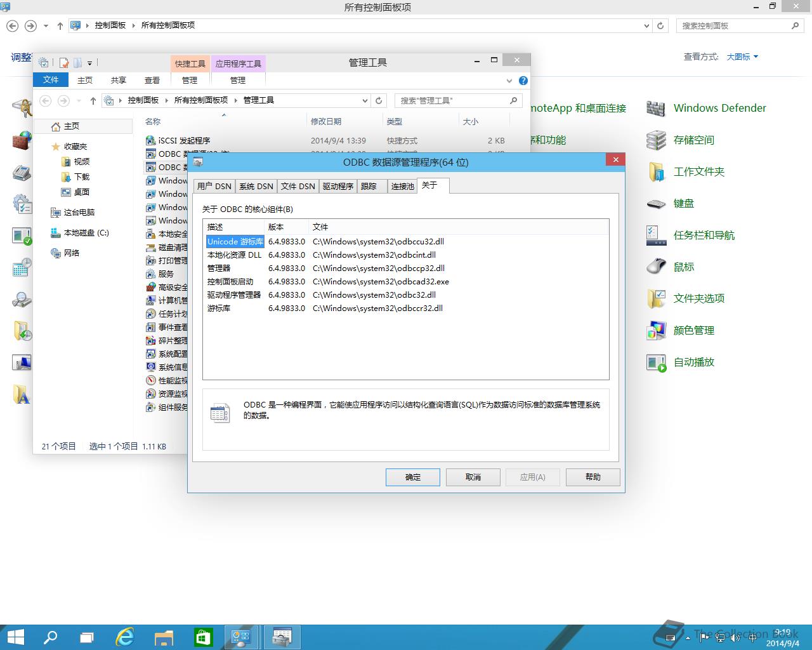
Task: Open quick access toolbar customize dropdown
Action: 89,63
